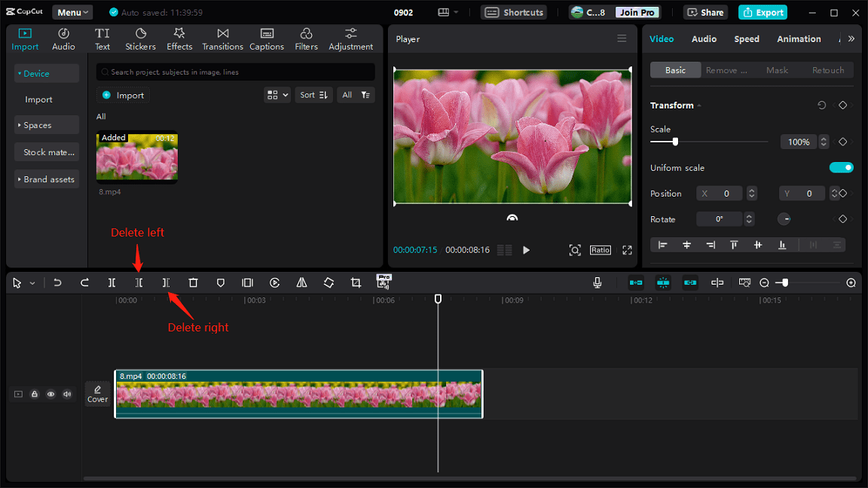This screenshot has width=868, height=488.
Task: Open the media view mode dropdown
Action: (277, 95)
